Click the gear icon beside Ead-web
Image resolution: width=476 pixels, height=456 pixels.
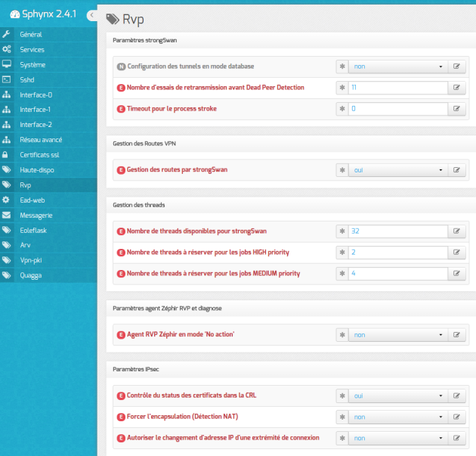[x=6, y=200]
